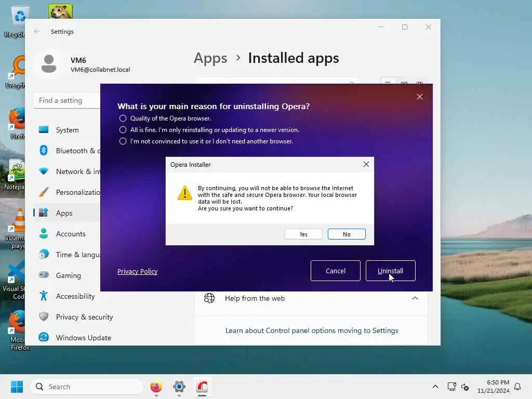Collapse the 'Help from the web' section
This screenshot has width=532, height=399.
point(415,298)
